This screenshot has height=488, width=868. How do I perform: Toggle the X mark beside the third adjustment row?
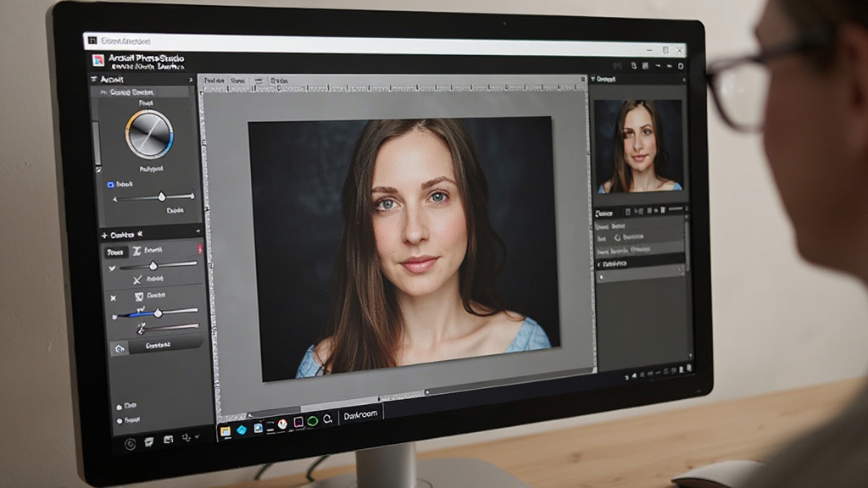coord(113,298)
